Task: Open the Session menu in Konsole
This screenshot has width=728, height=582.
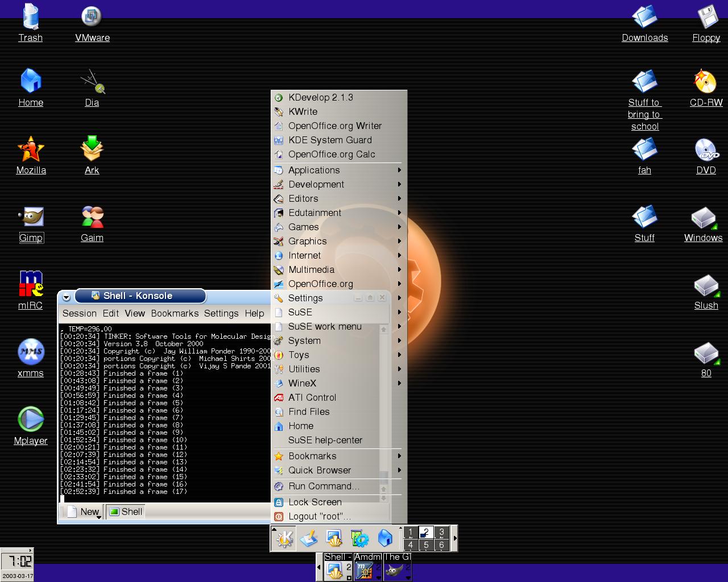Action: point(80,314)
